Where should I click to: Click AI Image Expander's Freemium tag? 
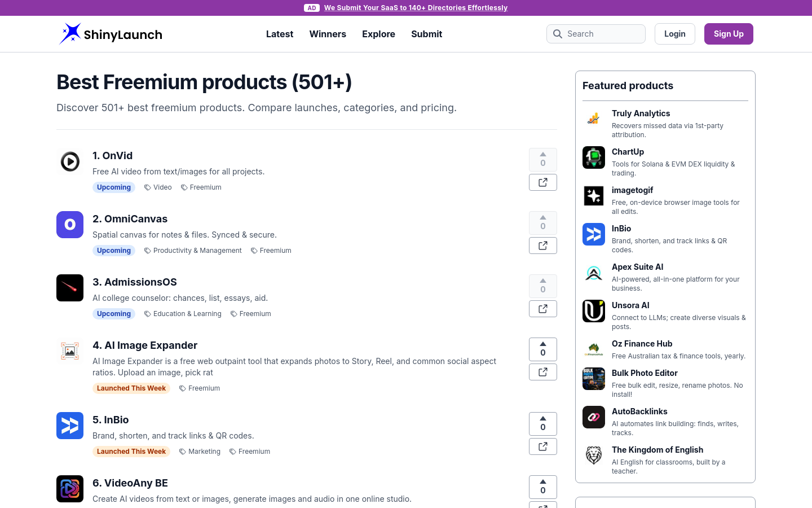[x=200, y=388]
